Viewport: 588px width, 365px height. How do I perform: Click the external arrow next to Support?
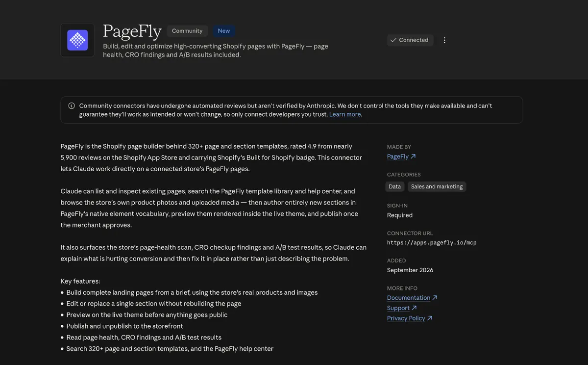[414, 308]
